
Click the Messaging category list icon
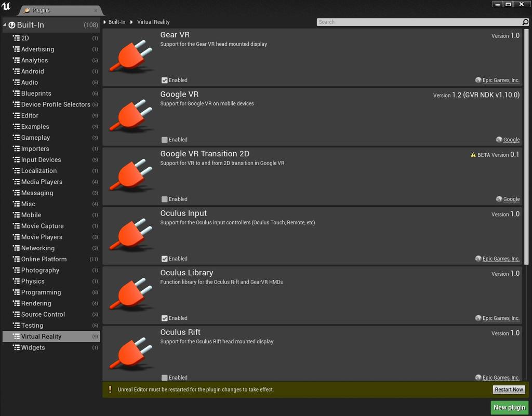[16, 193]
